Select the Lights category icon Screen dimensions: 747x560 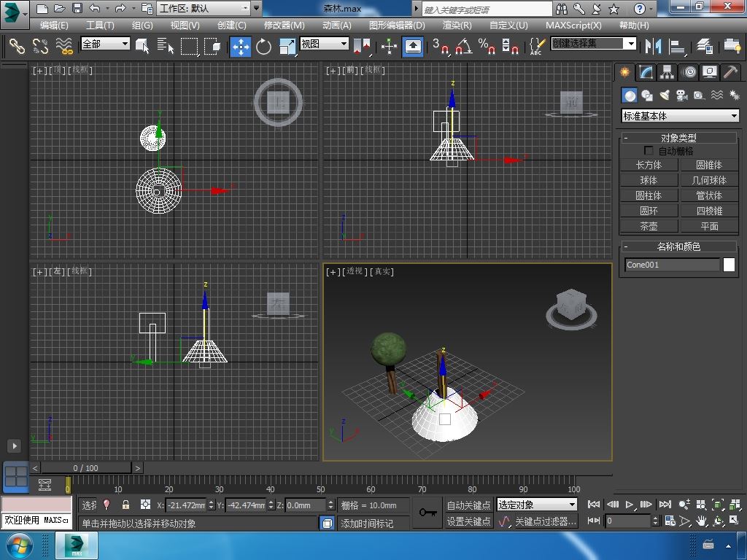point(665,96)
